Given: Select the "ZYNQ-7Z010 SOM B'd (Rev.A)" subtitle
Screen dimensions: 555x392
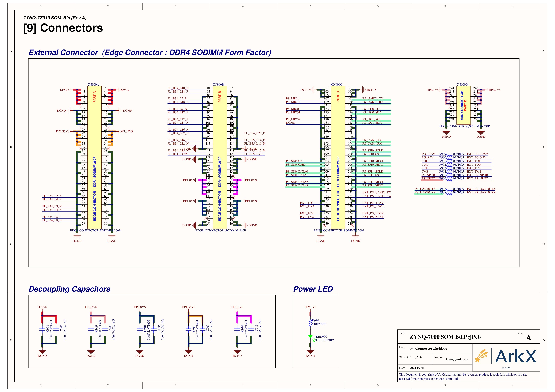Looking at the screenshot, I should (55, 18).
